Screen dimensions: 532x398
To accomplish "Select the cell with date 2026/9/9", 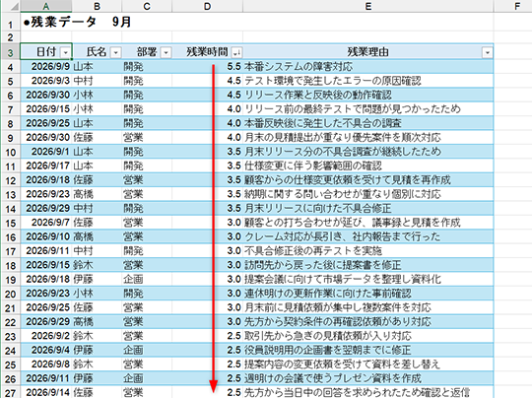I will (45, 67).
